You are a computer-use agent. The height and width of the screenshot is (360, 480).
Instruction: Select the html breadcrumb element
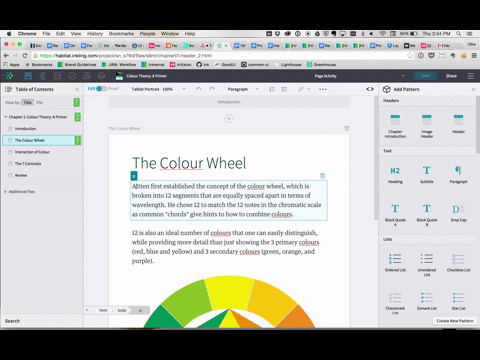[x=103, y=310]
